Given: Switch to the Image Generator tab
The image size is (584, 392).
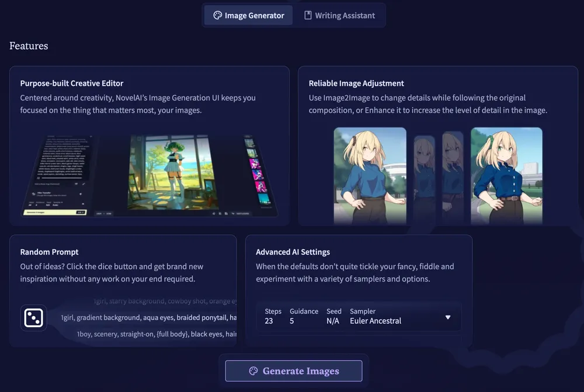Looking at the screenshot, I should click(248, 15).
